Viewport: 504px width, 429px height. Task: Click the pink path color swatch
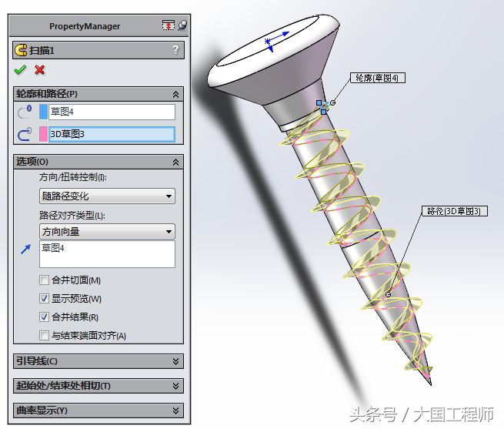[x=43, y=134]
